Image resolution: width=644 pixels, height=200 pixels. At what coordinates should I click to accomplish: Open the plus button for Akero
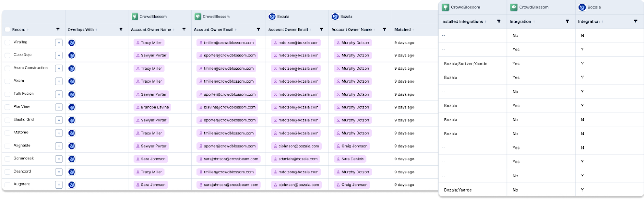click(x=59, y=81)
